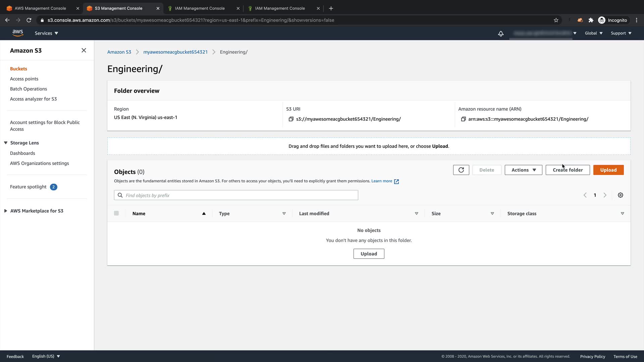Toggle the select-all objects checkbox
Screen dimensions: 644x362
pyautogui.click(x=116, y=213)
